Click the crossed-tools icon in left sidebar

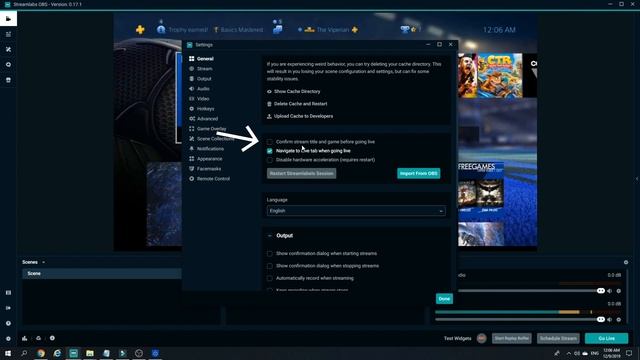click(x=8, y=49)
